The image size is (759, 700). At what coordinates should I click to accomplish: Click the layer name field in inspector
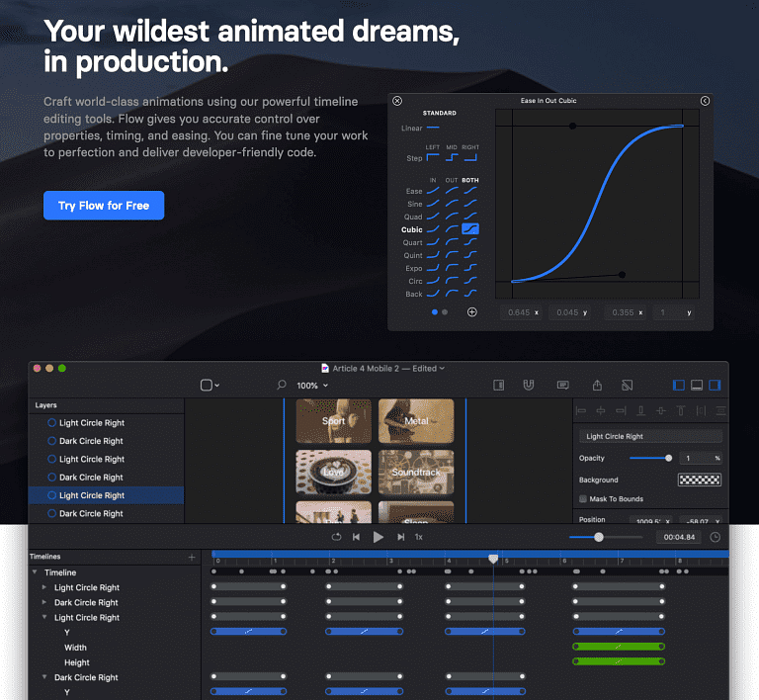pos(650,436)
